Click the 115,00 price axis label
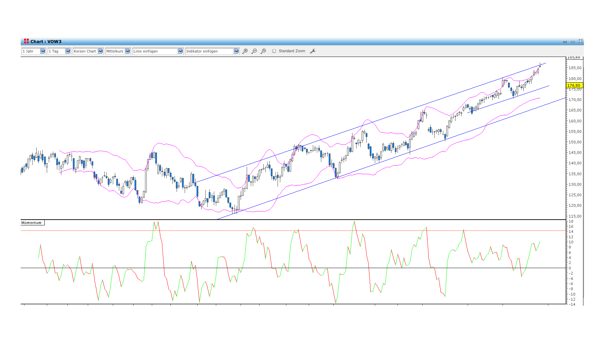Screen dimensions: 608x364 tap(575, 216)
